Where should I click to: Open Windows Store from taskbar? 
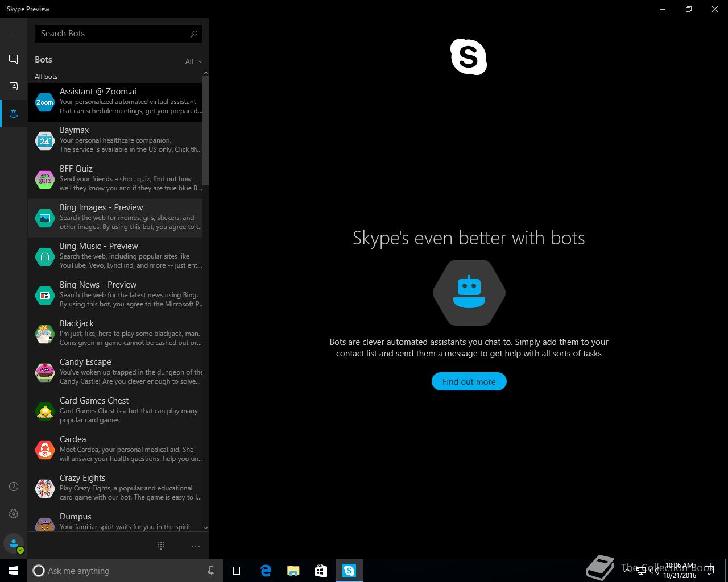(321, 571)
